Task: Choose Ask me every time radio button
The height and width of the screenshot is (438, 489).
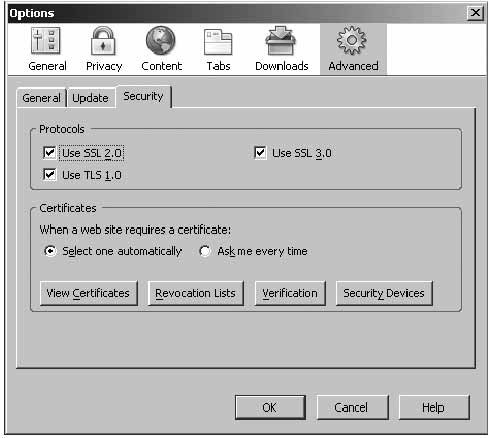Action: point(205,251)
